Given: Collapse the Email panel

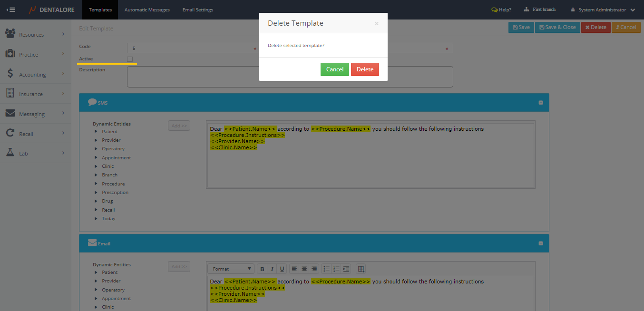Looking at the screenshot, I should [541, 243].
